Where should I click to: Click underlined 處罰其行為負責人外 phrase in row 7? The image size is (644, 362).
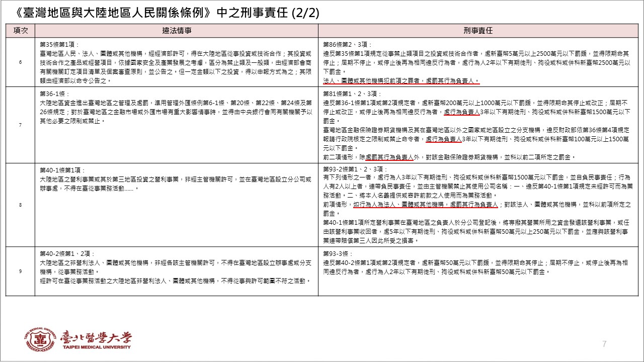tap(389, 157)
